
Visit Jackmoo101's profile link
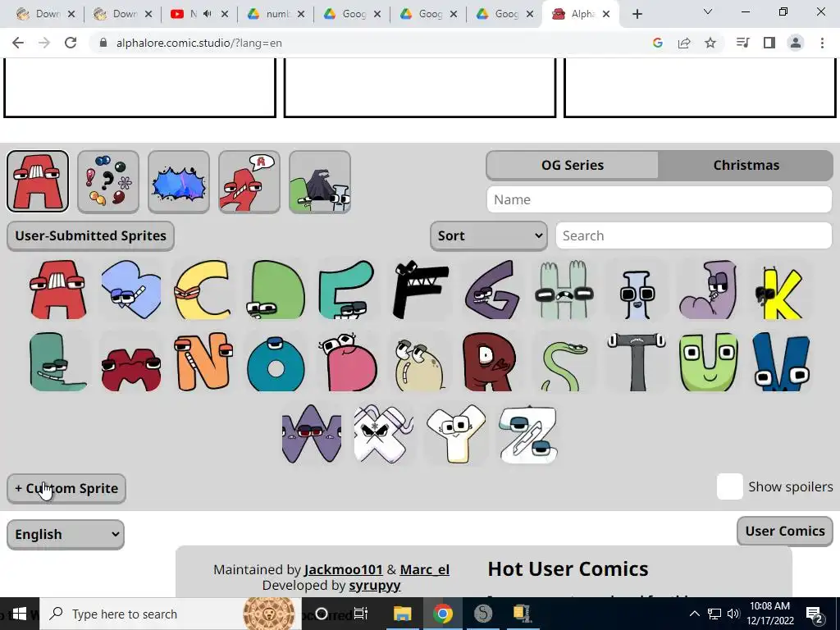coord(344,569)
